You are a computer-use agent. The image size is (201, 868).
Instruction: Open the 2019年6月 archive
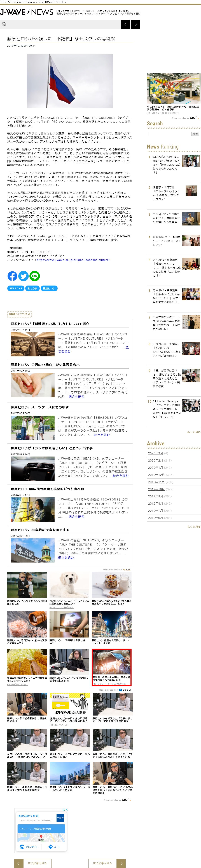coord(155,518)
